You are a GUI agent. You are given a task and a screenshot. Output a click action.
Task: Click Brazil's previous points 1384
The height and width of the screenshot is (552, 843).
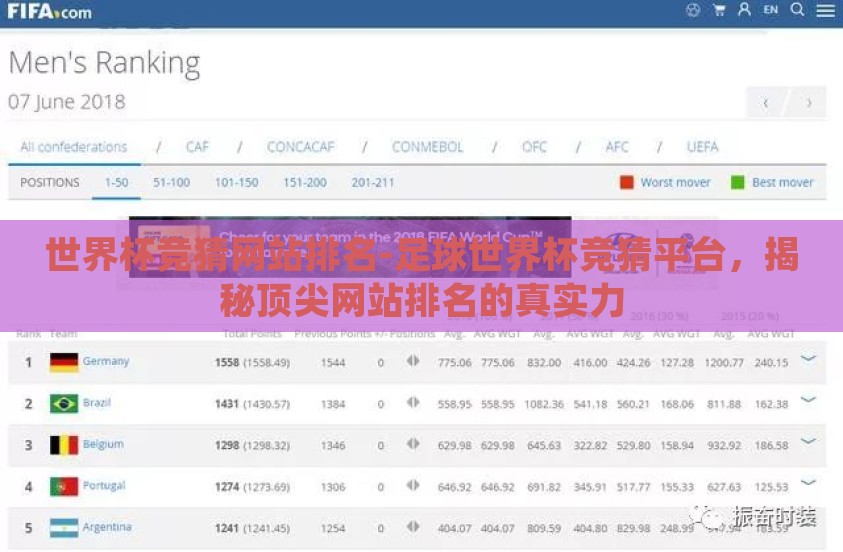(333, 404)
